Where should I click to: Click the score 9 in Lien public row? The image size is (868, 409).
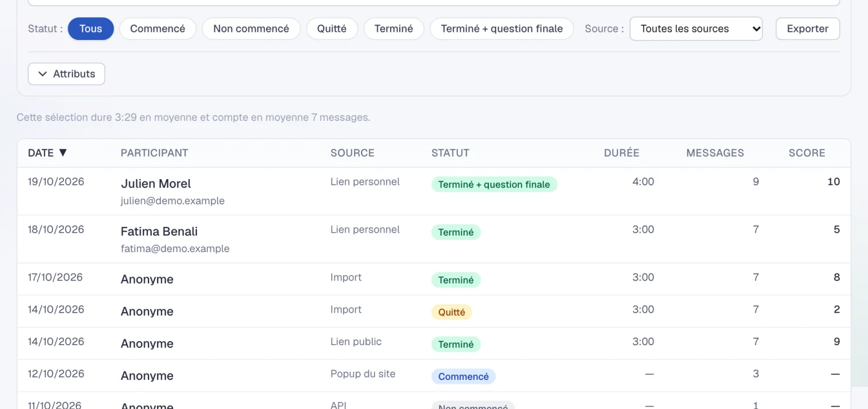coord(837,342)
